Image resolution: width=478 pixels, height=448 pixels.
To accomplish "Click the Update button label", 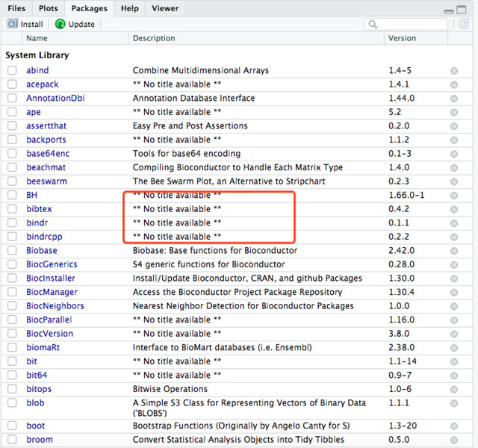I will click(81, 24).
